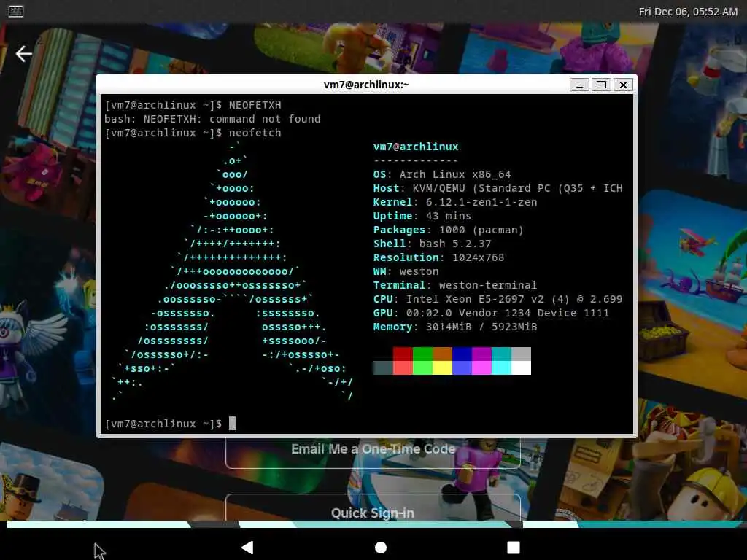Viewport: 747px width, 560px height.
Task: Click the Packages: 1000 (pacman) line
Action: 449,230
